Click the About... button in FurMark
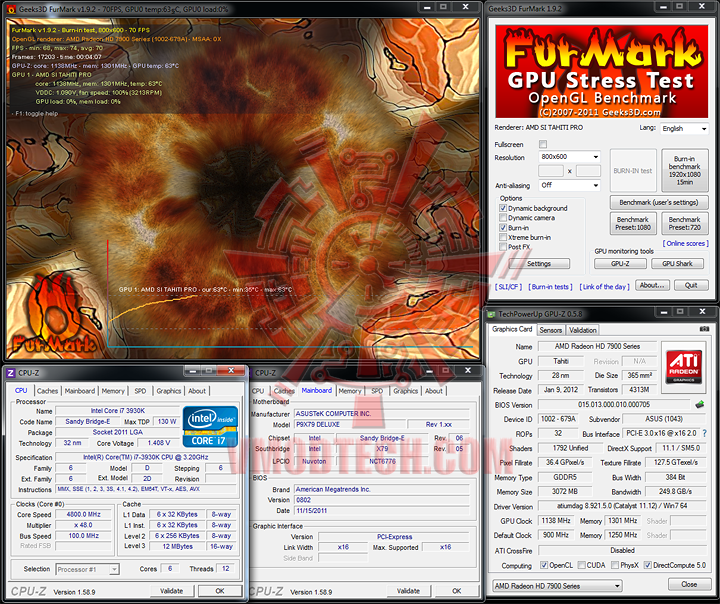The width and height of the screenshot is (720, 604). (652, 285)
